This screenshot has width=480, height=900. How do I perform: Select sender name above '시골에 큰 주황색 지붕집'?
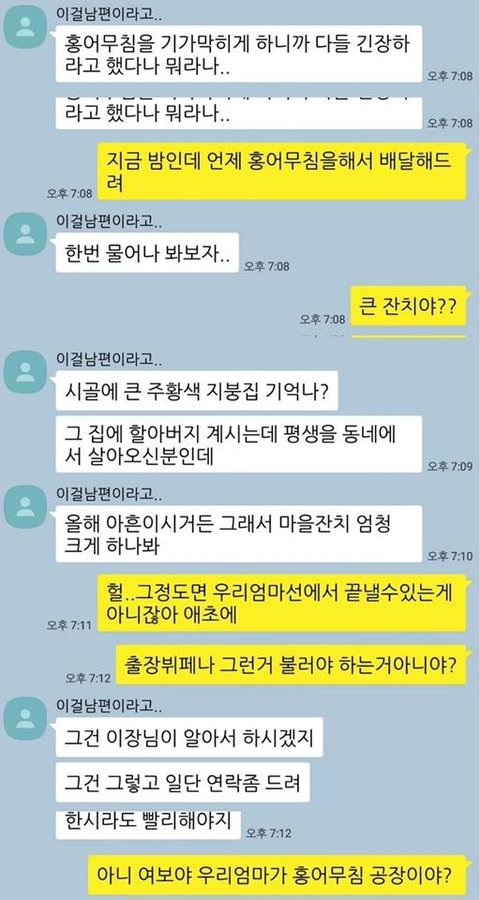tap(109, 359)
